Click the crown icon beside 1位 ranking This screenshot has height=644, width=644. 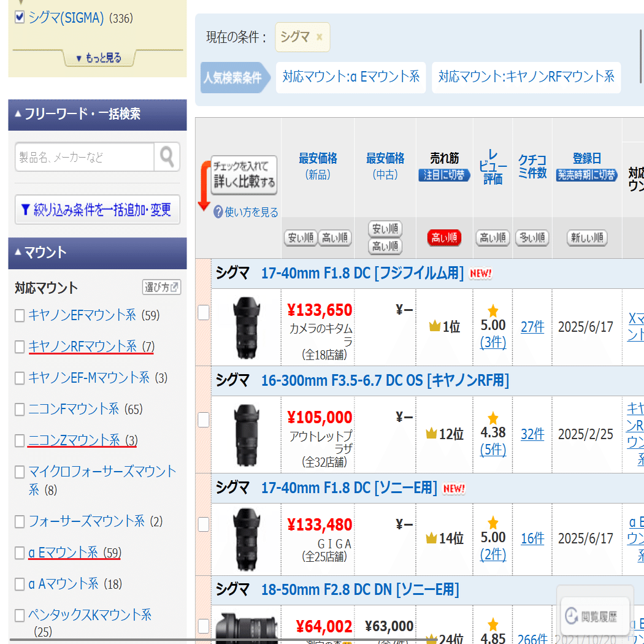(434, 327)
